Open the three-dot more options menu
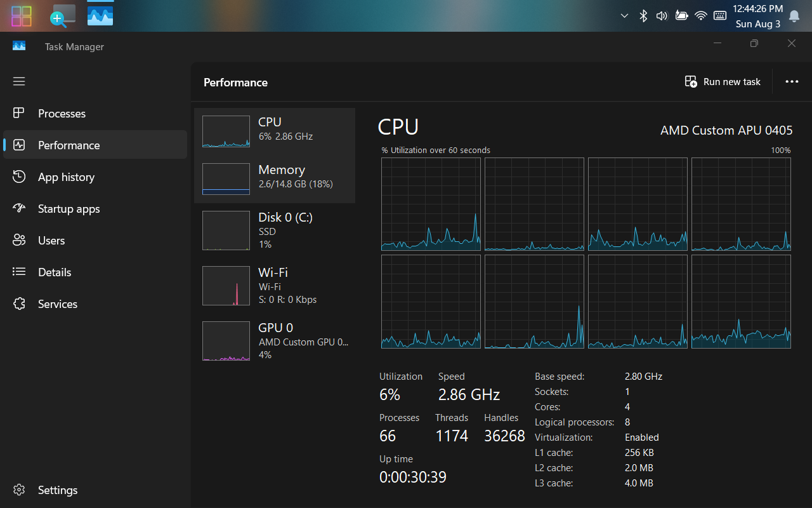This screenshot has width=812, height=508. point(792,82)
